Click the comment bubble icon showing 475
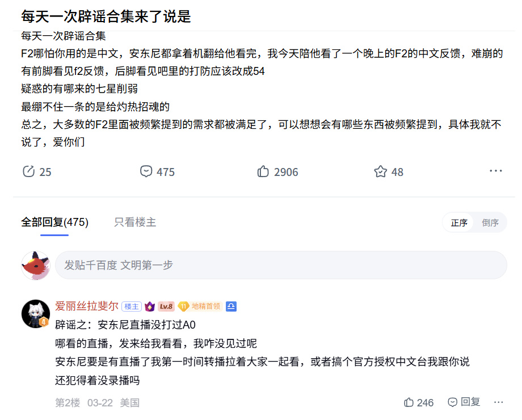Viewport: 522px width, 420px height. pyautogui.click(x=146, y=171)
